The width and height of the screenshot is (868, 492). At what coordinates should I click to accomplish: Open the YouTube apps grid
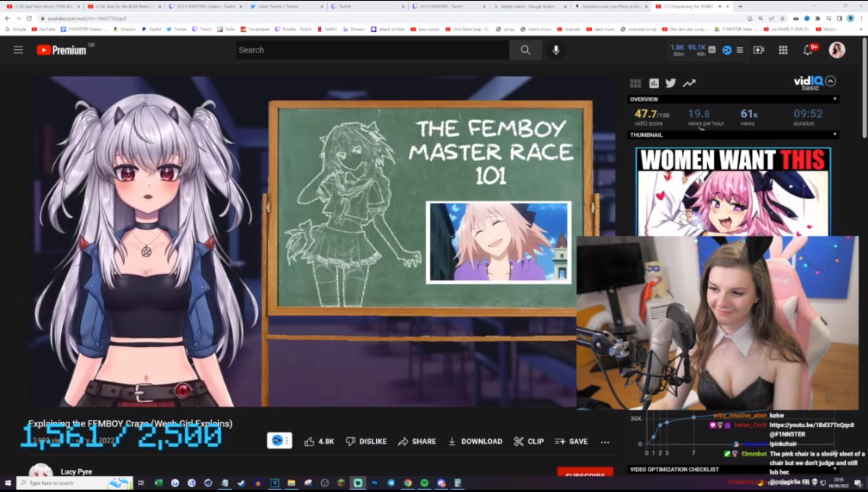click(x=783, y=50)
